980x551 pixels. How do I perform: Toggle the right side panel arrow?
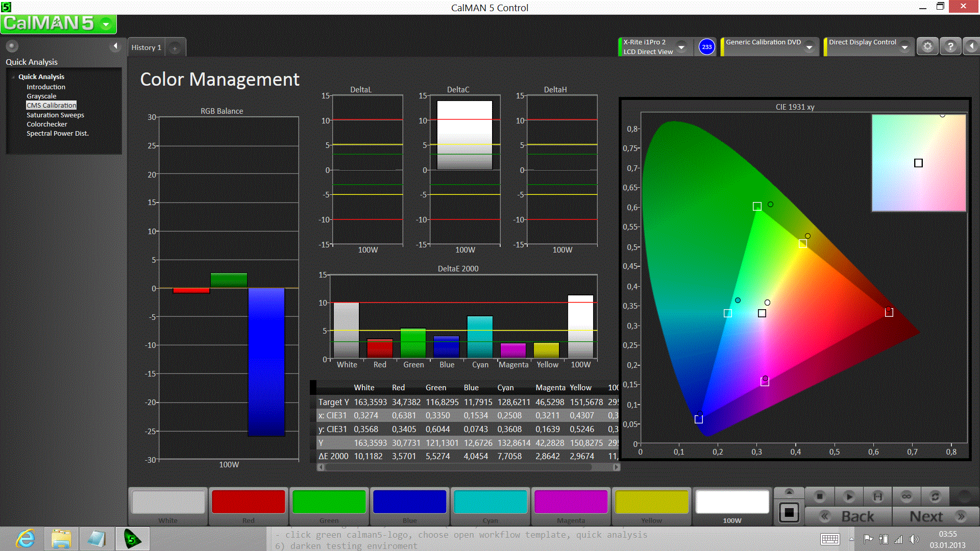(x=971, y=47)
